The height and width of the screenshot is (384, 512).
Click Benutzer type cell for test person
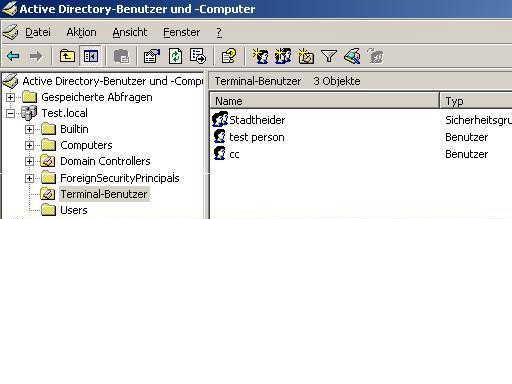coord(466,137)
